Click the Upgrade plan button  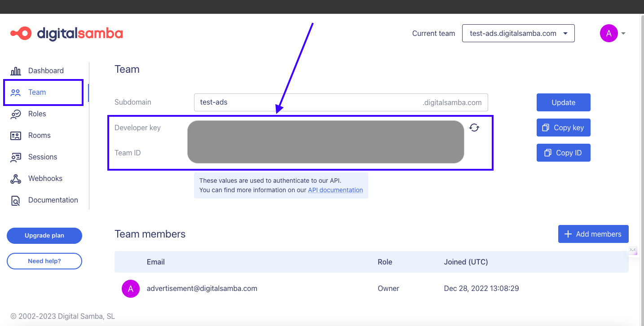point(44,235)
